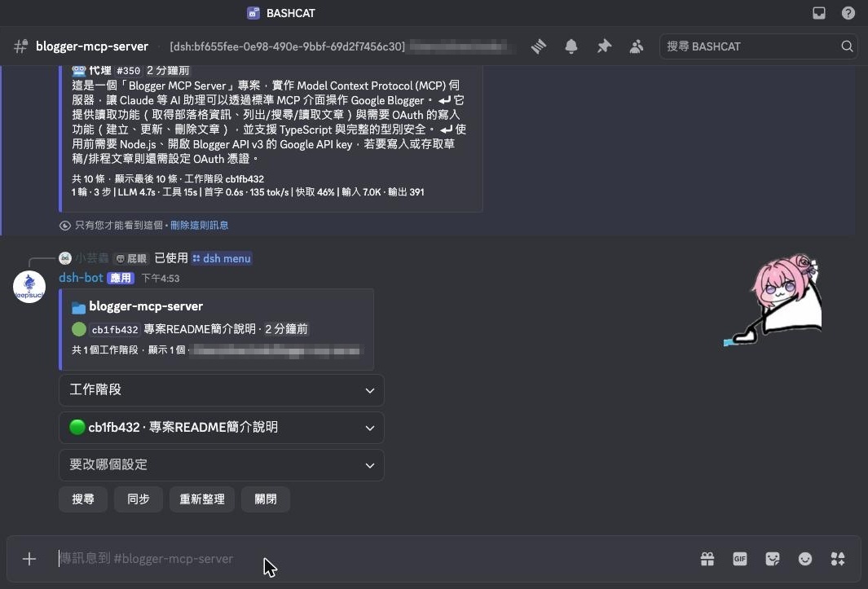Viewport: 868px width, 589px height.
Task: Open the cb1fb432 專案README簡介說明 dropdown
Action: click(x=222, y=428)
